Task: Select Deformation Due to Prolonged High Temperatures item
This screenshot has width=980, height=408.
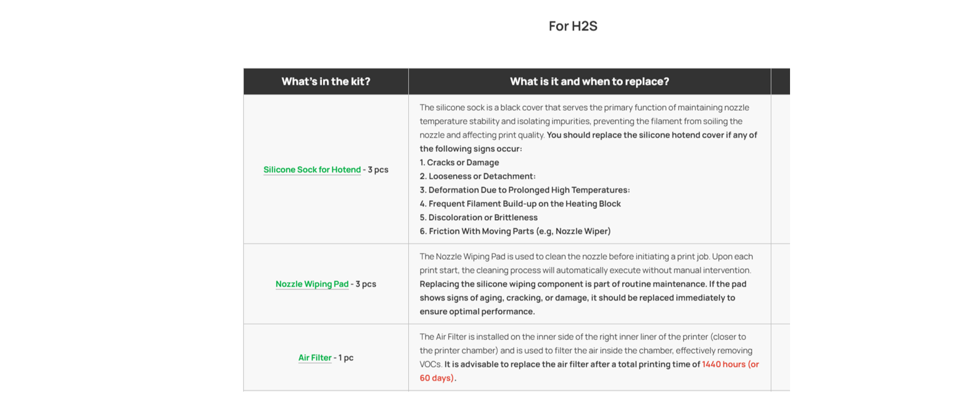Action: [524, 190]
